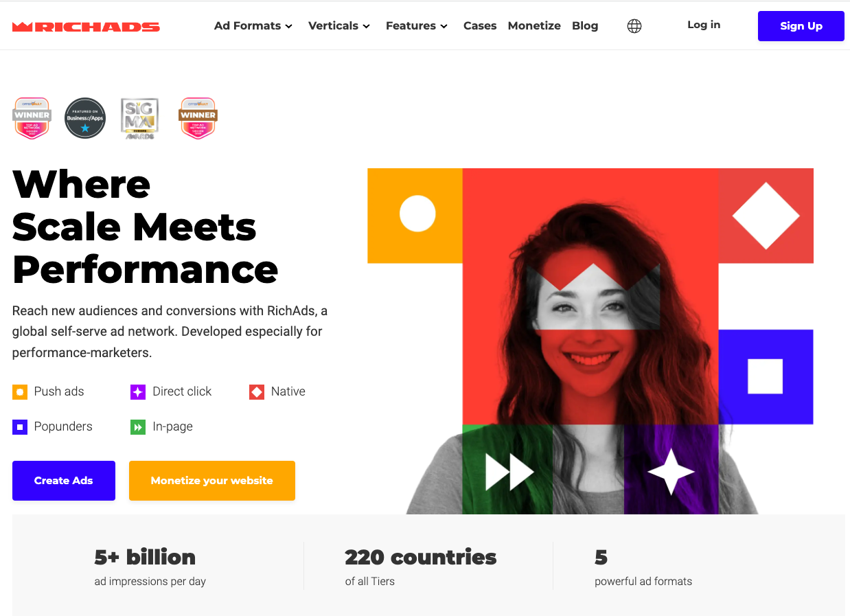Click the green In-page fast-forward icon

tap(138, 427)
